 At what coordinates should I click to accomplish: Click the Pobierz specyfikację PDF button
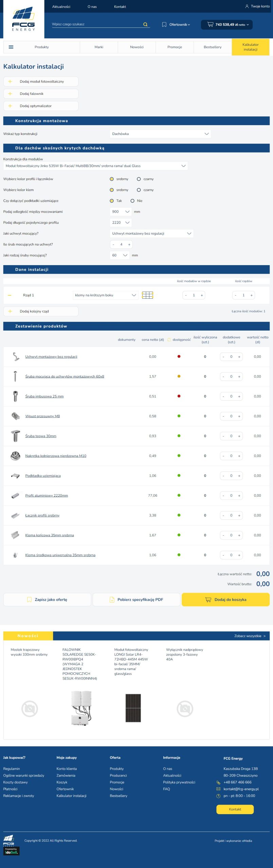[136, 600]
